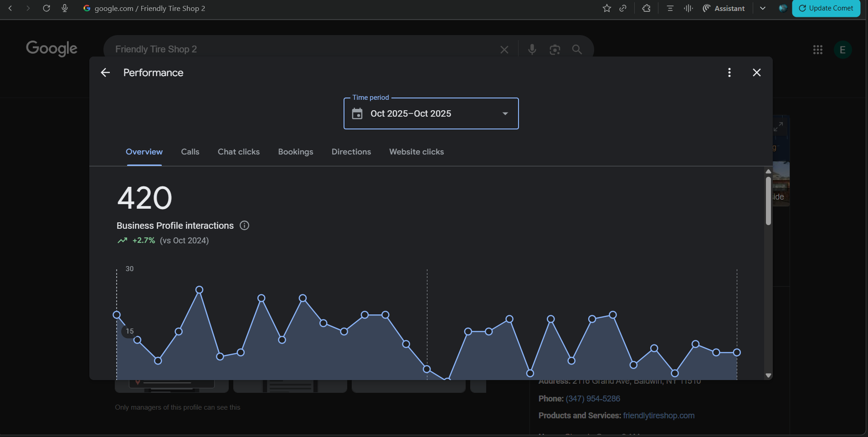Open reader list icon in toolbar
Image resolution: width=868 pixels, height=437 pixels.
[670, 8]
